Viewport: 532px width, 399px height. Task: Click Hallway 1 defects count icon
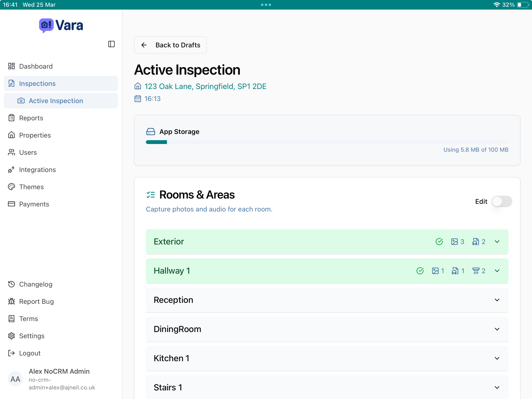476,271
